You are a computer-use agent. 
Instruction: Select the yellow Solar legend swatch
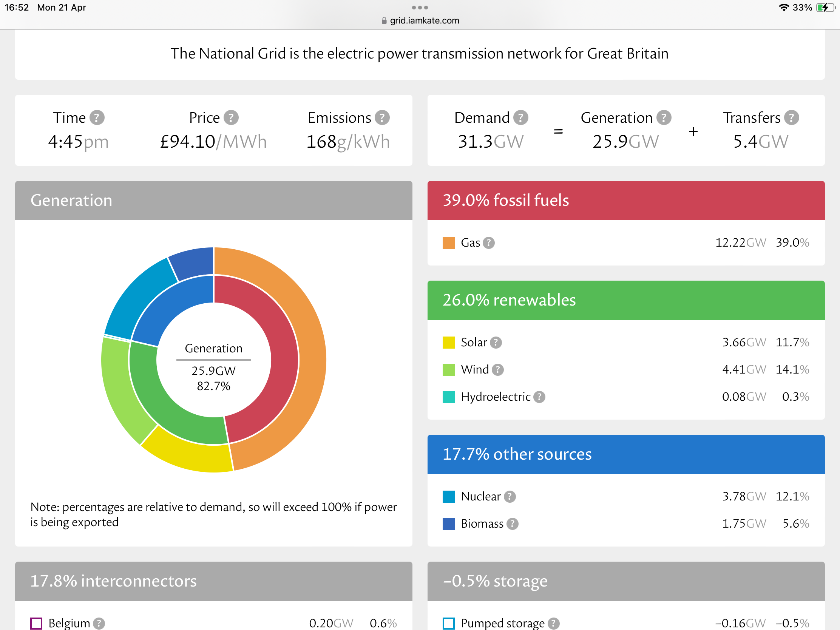click(448, 342)
